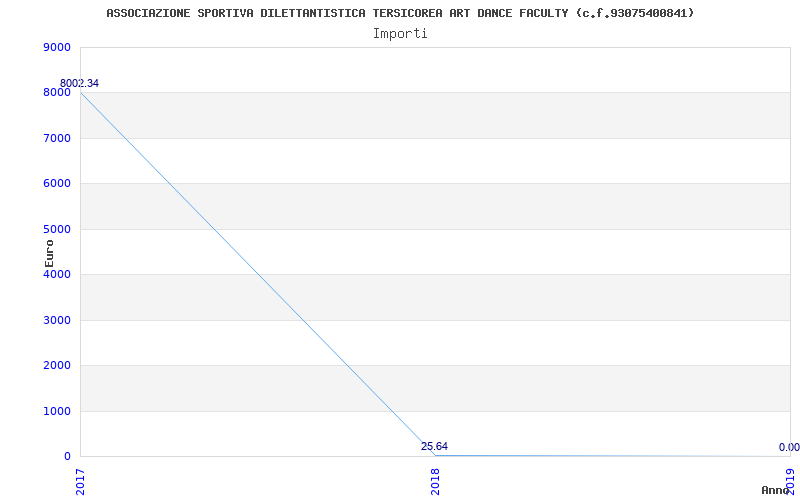The image size is (800, 500).
Task: Click the 5000 y-axis tick label
Action: point(57,229)
